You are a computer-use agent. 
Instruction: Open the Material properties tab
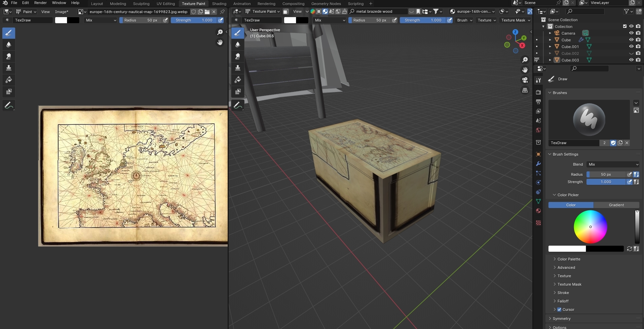[x=538, y=211]
